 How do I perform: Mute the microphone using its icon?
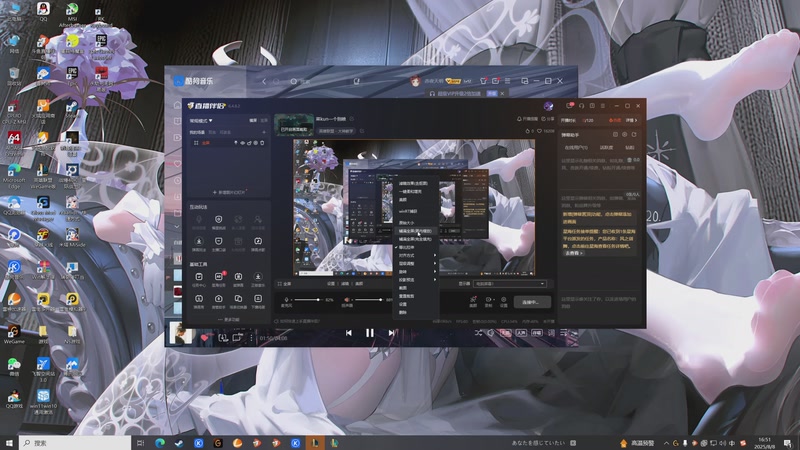click(286, 300)
